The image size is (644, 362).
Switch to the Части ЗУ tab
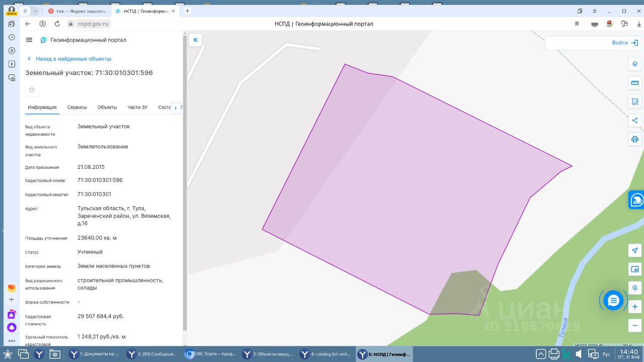point(137,108)
